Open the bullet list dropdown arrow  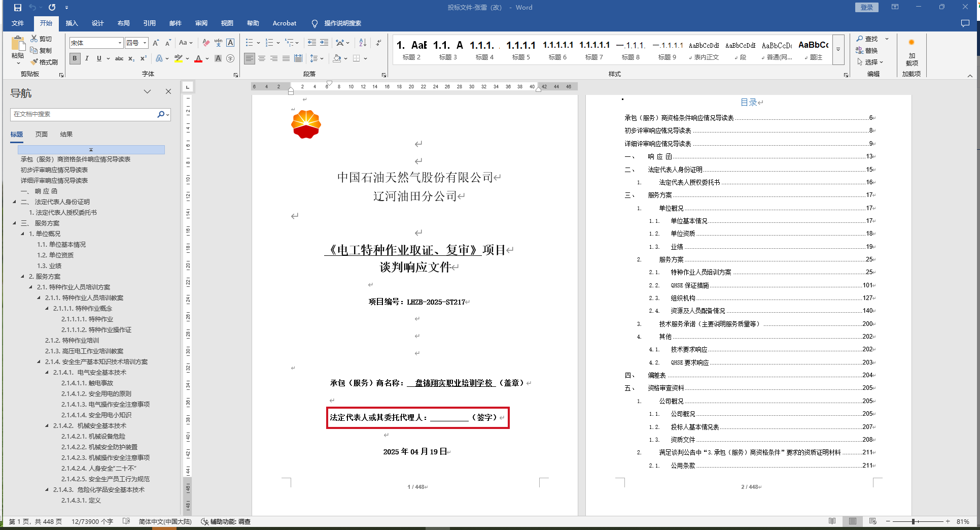coord(258,43)
